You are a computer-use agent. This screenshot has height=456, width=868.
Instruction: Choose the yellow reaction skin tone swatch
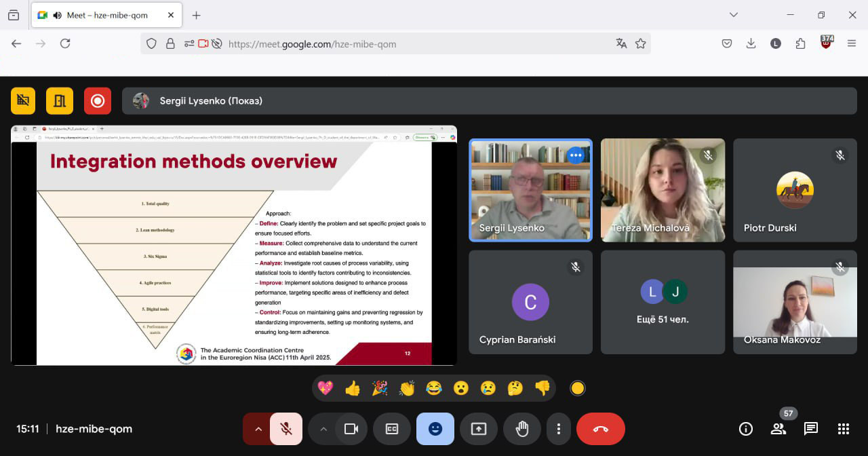[x=578, y=388]
